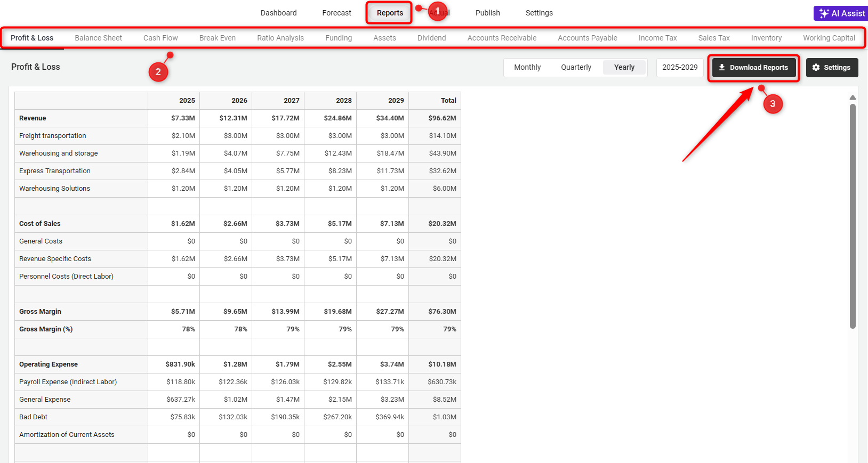
Task: Click the Download Reports button
Action: pyautogui.click(x=754, y=68)
